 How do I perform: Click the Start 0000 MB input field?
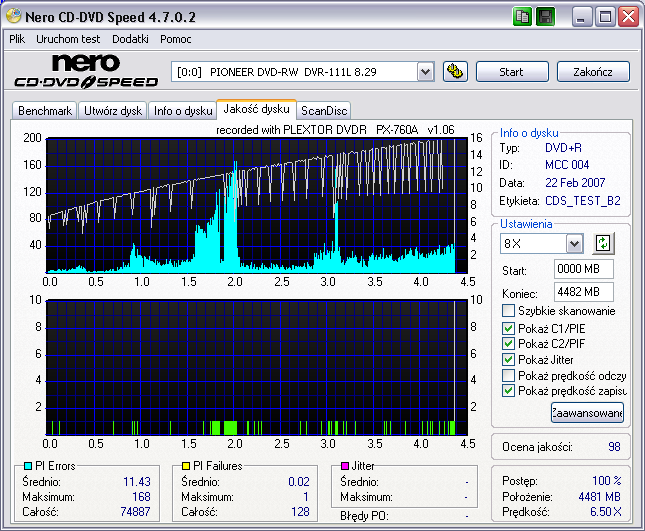584,269
